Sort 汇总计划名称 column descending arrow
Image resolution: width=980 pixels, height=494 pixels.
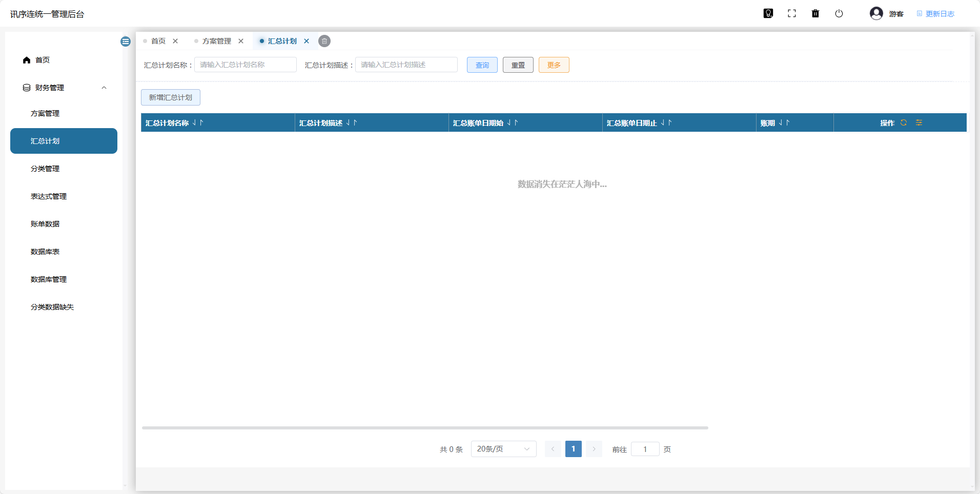(x=195, y=122)
